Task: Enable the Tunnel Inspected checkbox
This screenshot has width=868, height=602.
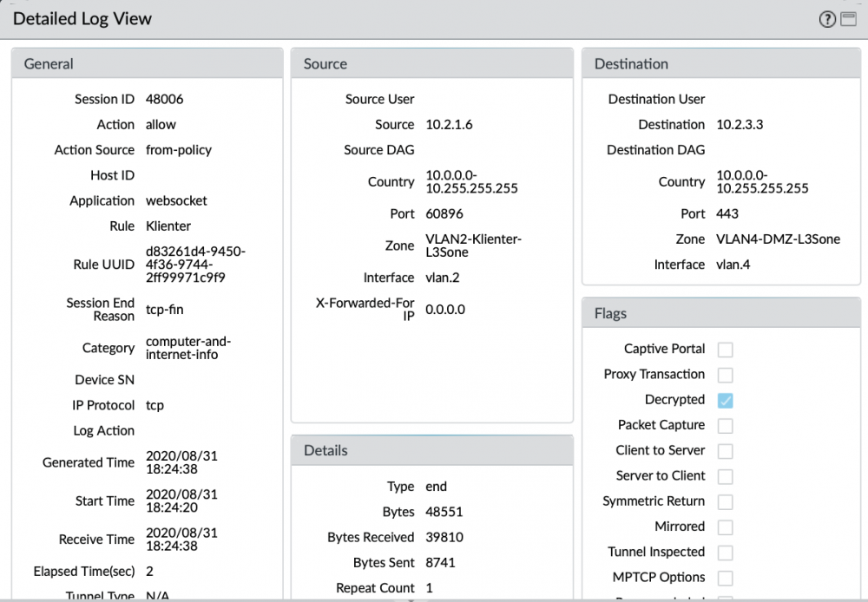Action: tap(725, 553)
